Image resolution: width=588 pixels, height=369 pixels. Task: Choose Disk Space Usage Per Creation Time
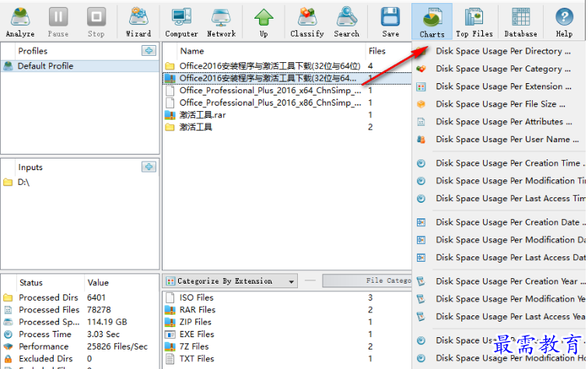(x=499, y=163)
